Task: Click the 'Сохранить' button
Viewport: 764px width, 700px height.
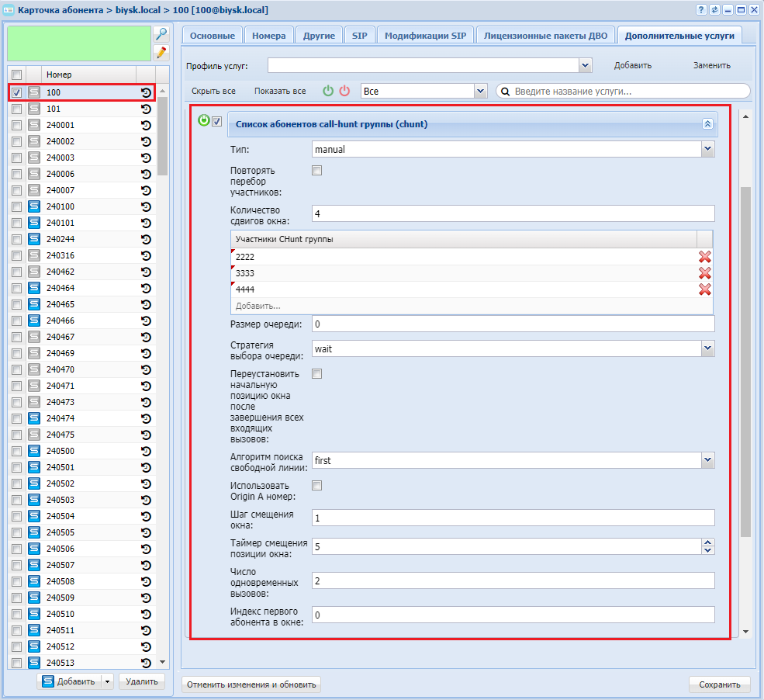Action: click(719, 684)
